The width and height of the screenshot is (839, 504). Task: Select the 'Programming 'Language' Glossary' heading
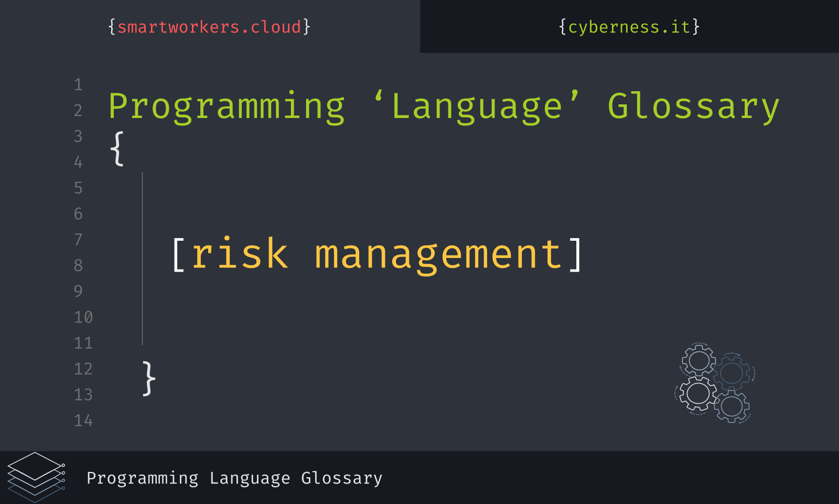pos(444,107)
